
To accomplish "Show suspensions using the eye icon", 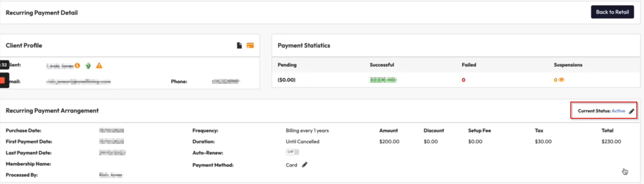I will tap(561, 80).
